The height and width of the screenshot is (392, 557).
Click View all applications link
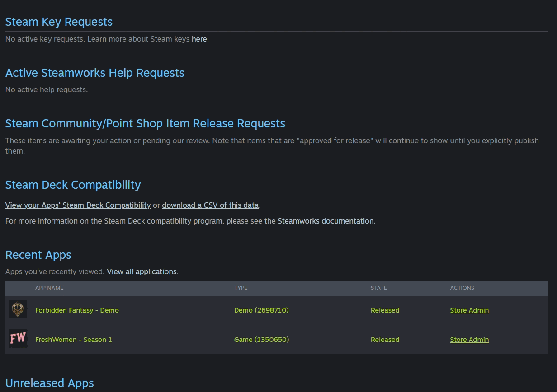tap(142, 271)
